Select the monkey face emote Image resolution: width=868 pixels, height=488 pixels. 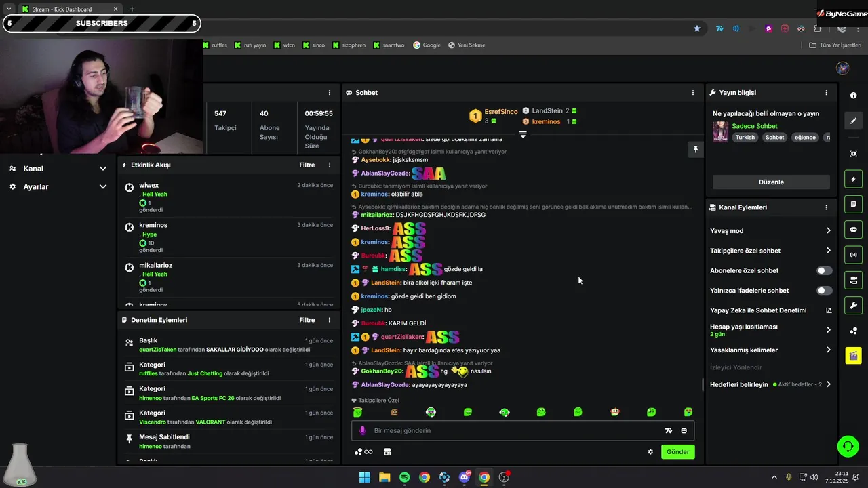(614, 412)
